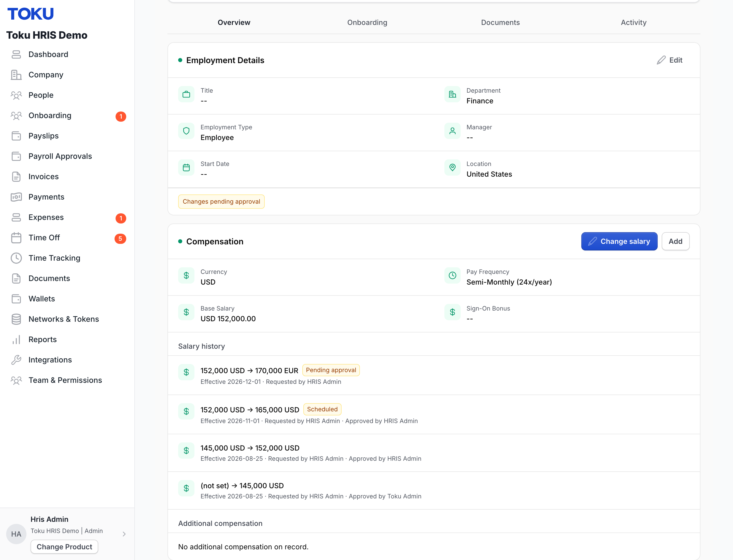Click the HA avatar circle
The image size is (733, 560).
[16, 534]
